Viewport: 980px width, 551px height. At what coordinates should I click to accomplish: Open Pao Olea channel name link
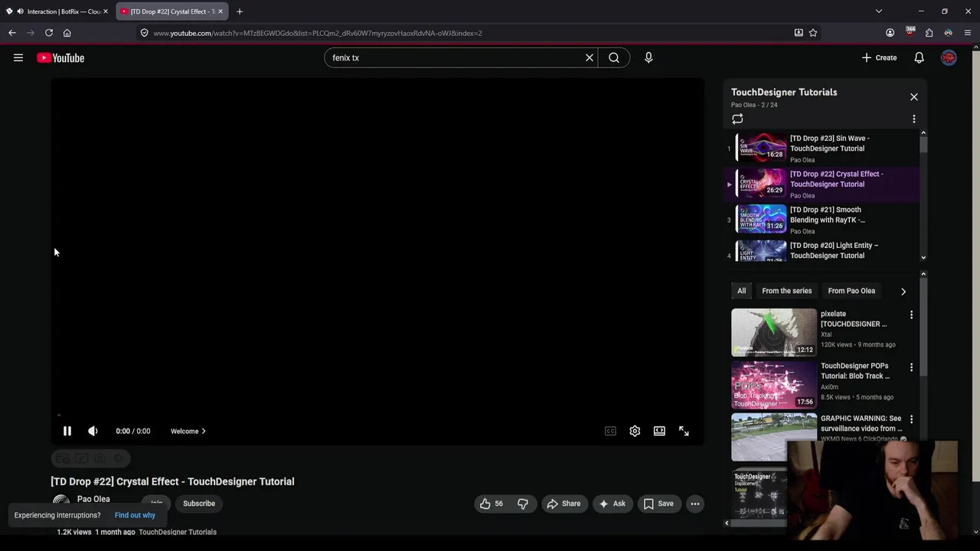[x=93, y=499]
